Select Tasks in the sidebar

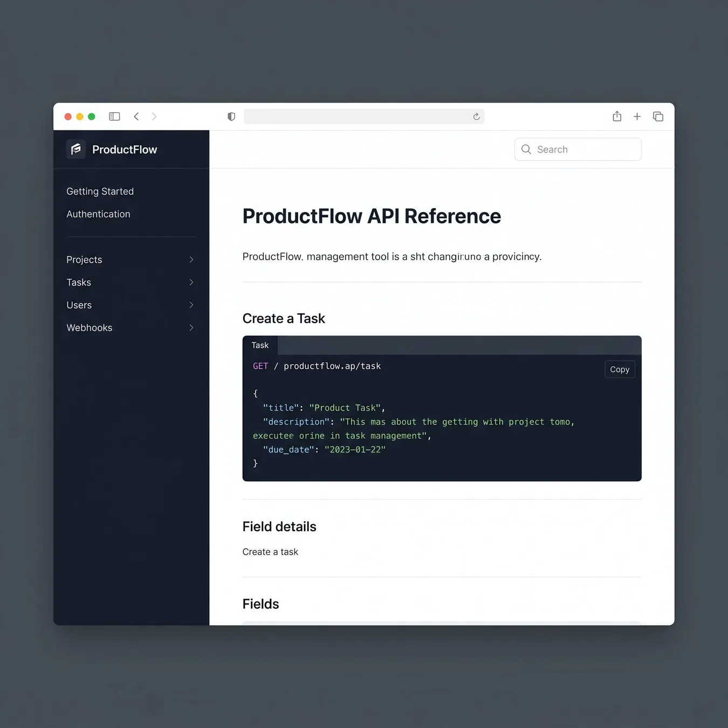click(x=79, y=282)
